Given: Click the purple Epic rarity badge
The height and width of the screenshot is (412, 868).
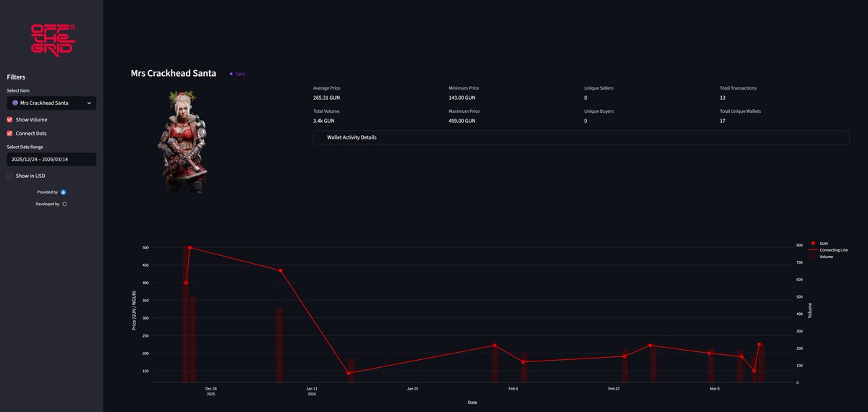Looking at the screenshot, I should coord(237,74).
